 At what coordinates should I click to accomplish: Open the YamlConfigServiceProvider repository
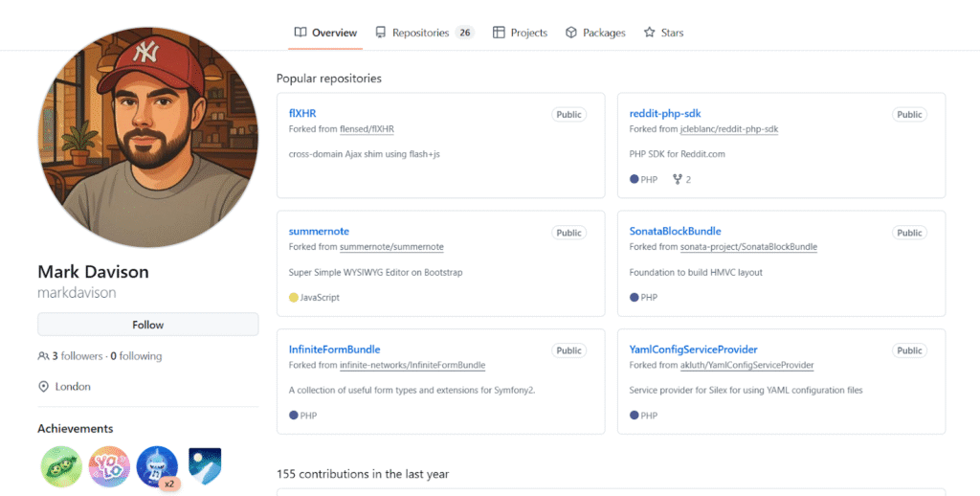[x=693, y=349]
